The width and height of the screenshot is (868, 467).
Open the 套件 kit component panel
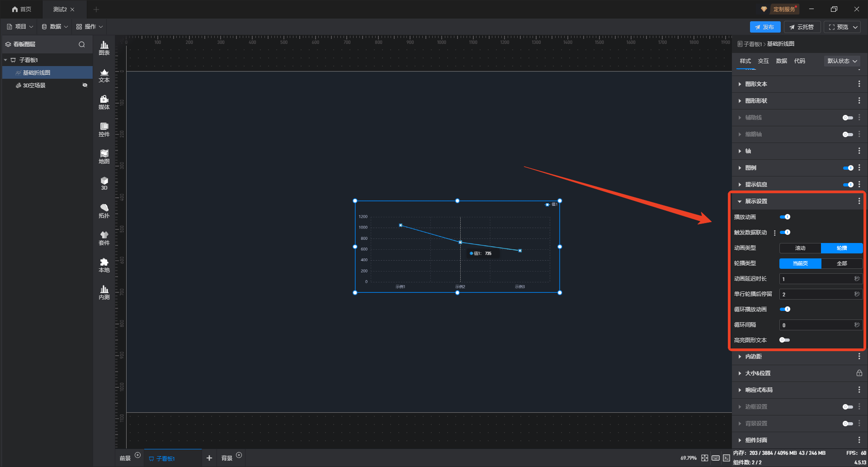pos(104,238)
